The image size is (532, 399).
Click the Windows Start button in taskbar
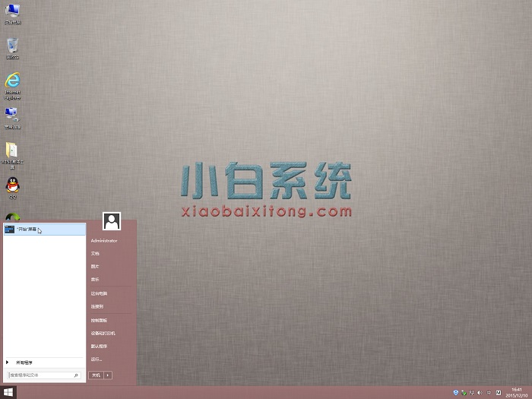click(8, 392)
